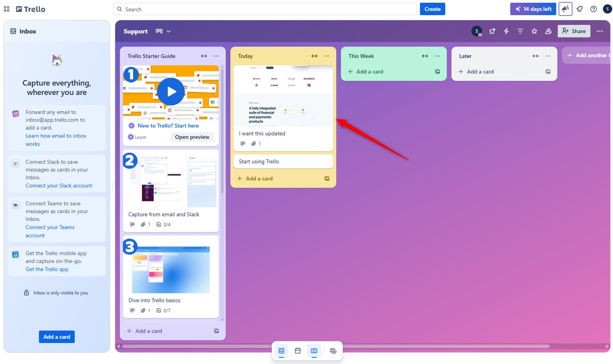Toggle the Planner calendar in bottom bar

[x=298, y=351]
